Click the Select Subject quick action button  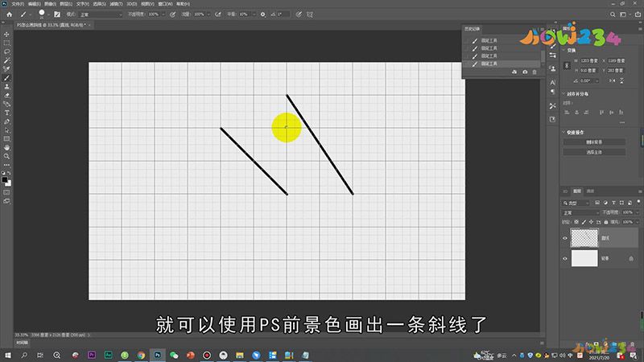pyautogui.click(x=594, y=152)
